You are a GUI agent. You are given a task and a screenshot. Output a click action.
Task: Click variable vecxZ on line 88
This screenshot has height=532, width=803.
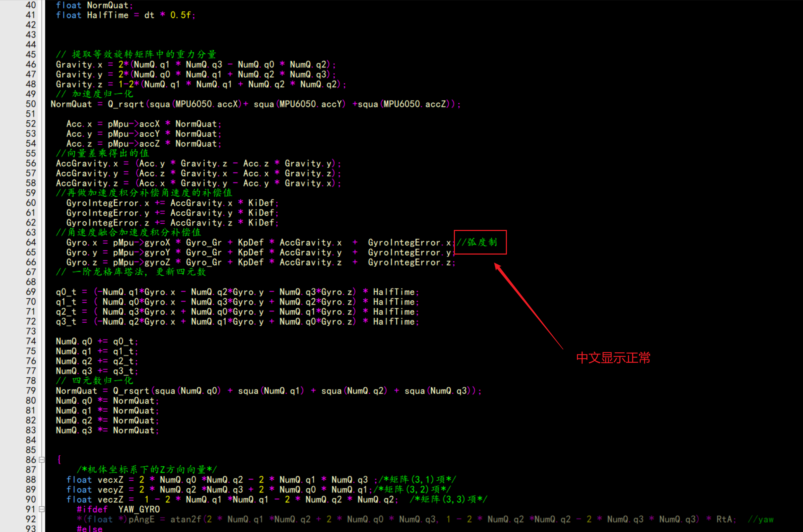pos(110,480)
